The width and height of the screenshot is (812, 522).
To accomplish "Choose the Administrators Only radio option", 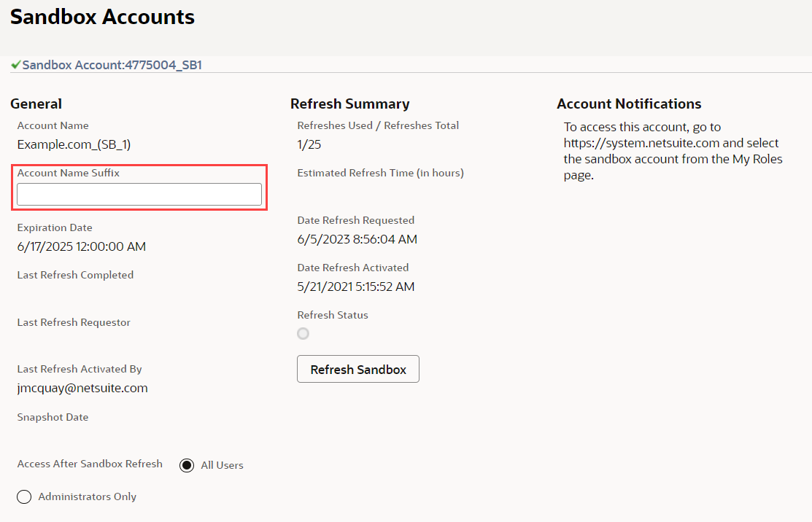I will [x=24, y=496].
